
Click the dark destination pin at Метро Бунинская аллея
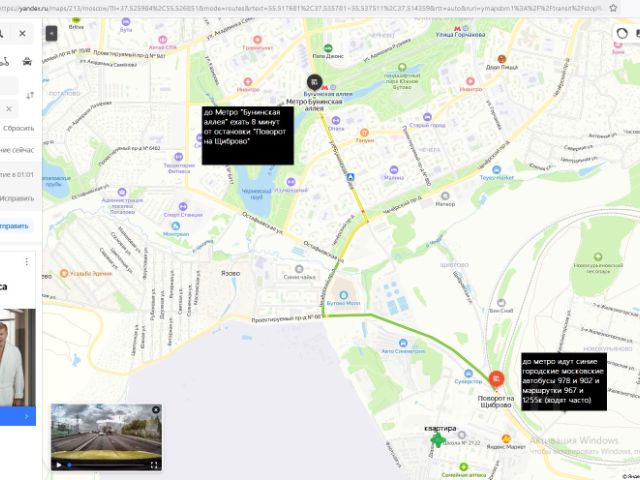(314, 83)
